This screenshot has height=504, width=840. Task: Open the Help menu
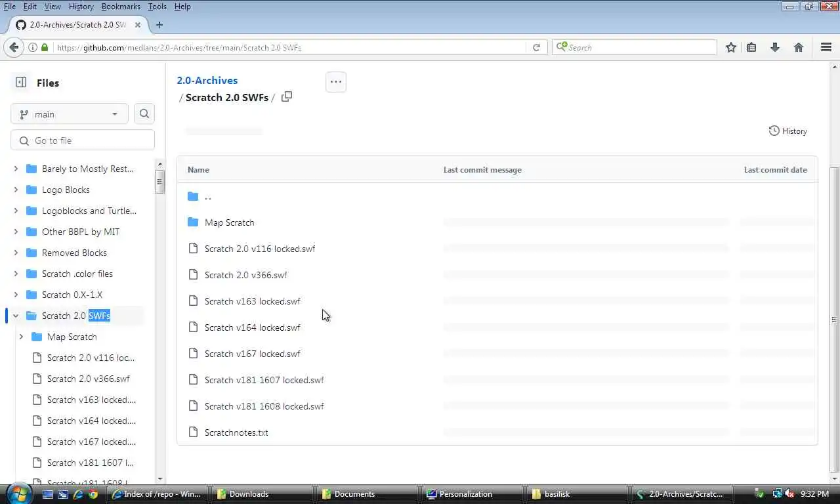pyautogui.click(x=182, y=7)
